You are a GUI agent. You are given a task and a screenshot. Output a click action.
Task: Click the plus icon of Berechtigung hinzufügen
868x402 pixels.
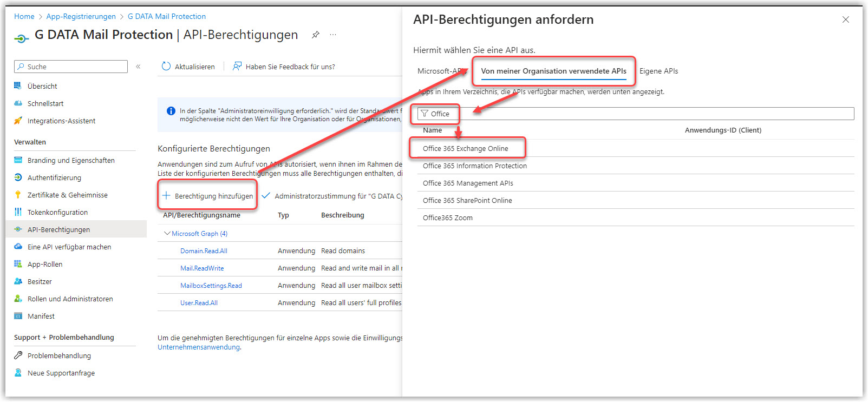point(166,196)
